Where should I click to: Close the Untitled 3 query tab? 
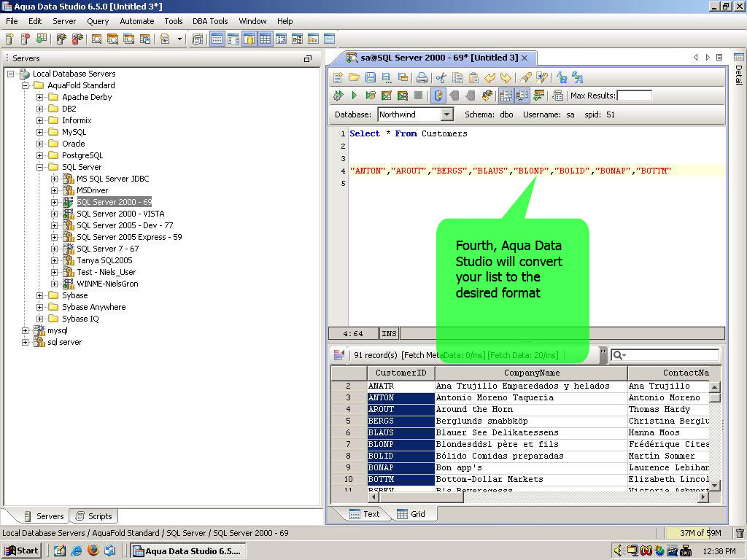click(525, 58)
